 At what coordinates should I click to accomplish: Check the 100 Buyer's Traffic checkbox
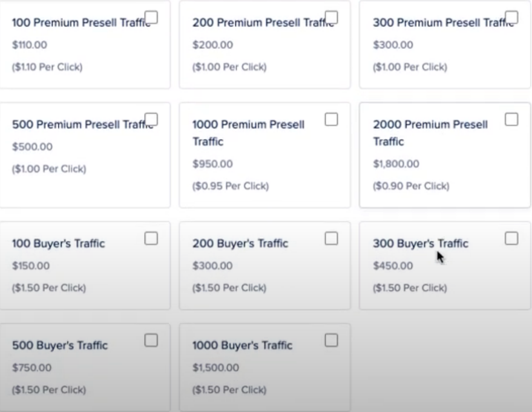[152, 238]
